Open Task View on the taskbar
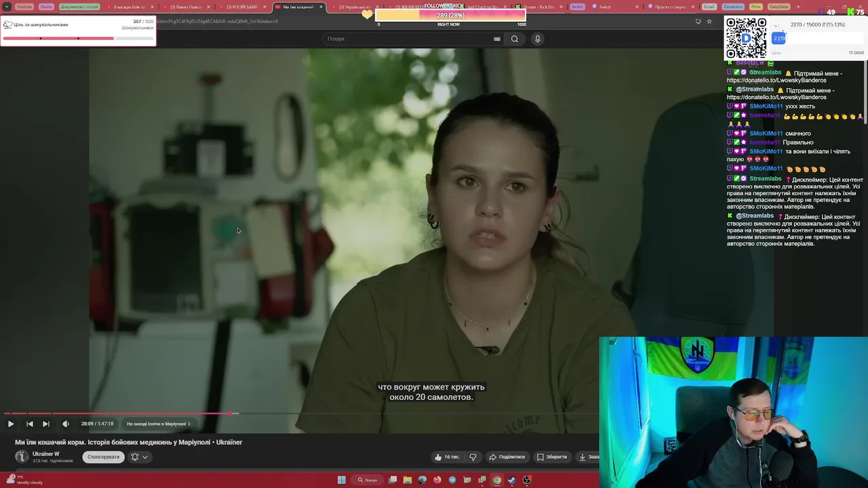This screenshot has width=868, height=488. 393,480
